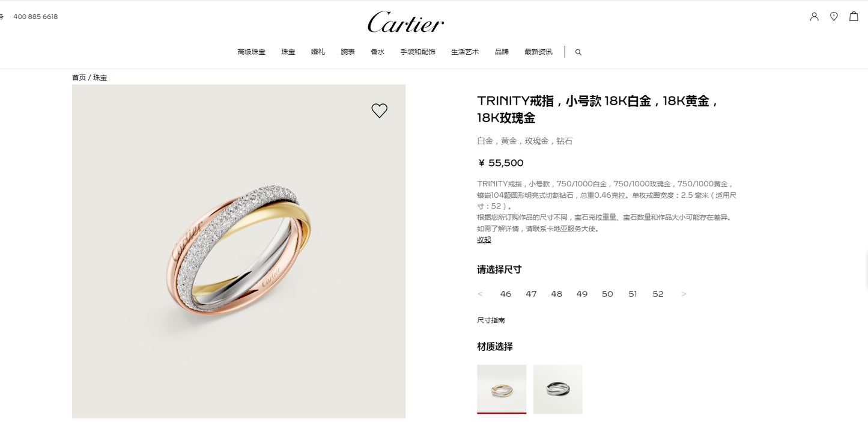Add ring to wishlist heart icon
Viewport: 868px width, 422px height.
point(379,111)
